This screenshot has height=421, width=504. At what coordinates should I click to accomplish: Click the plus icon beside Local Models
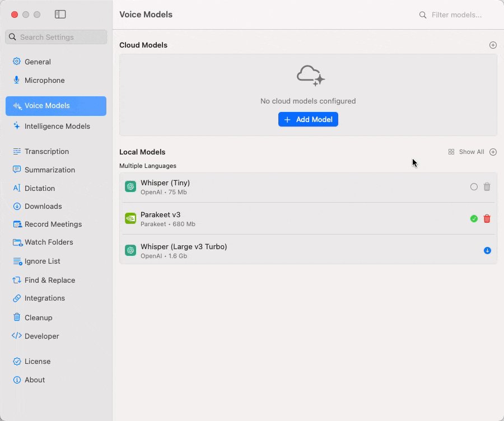point(493,152)
